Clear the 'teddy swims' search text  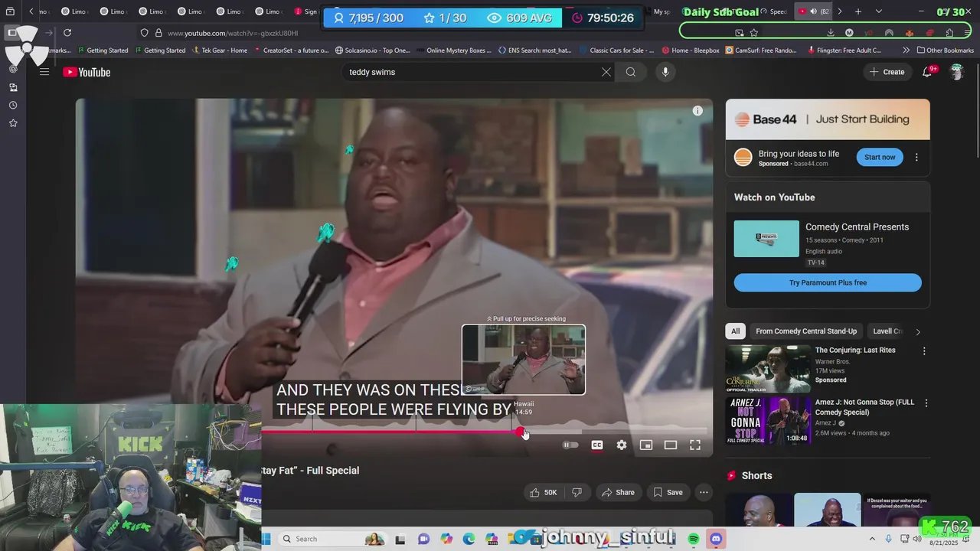coord(606,72)
